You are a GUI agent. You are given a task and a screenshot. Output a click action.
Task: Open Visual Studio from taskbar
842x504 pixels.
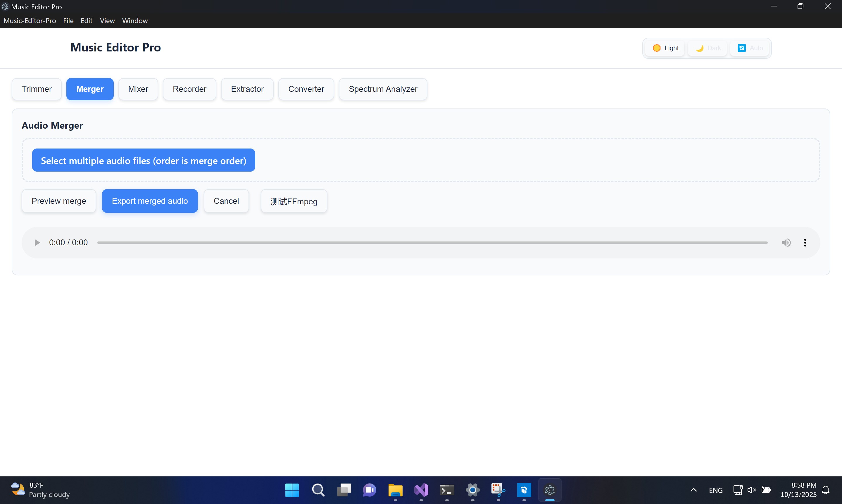[x=421, y=490]
